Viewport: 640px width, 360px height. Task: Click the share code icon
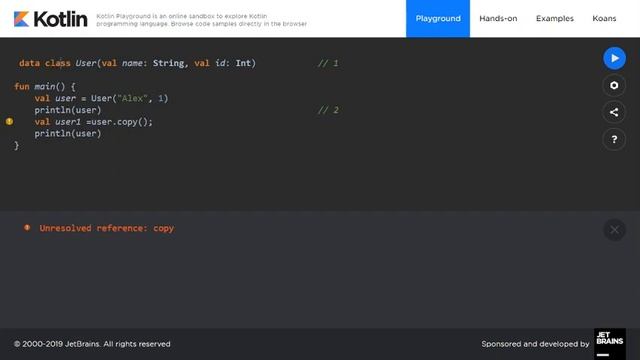click(614, 112)
